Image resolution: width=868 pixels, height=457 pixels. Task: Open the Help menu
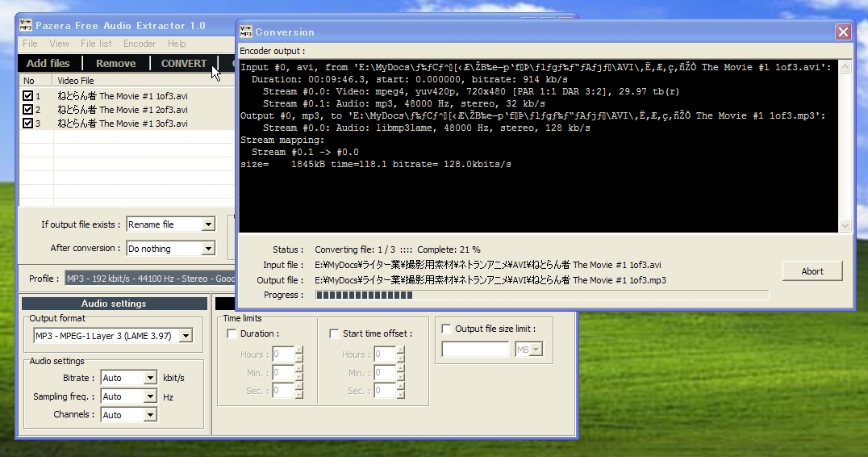pyautogui.click(x=177, y=44)
